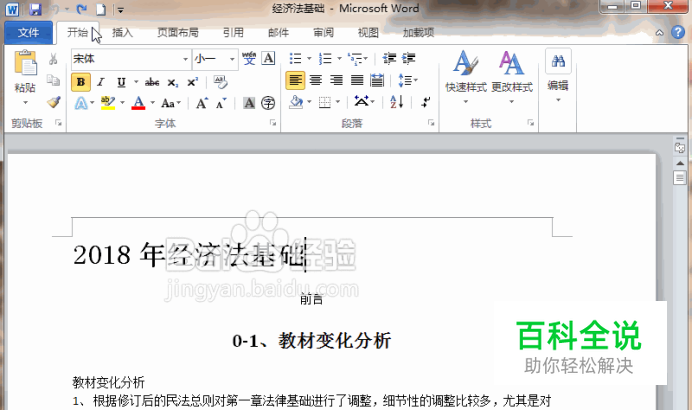Shrink font size button

tap(221, 103)
